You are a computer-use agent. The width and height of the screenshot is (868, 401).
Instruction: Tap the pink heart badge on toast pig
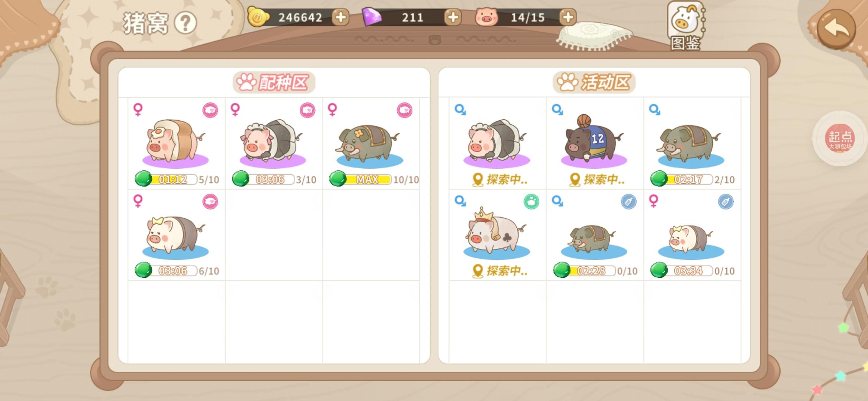(x=210, y=110)
